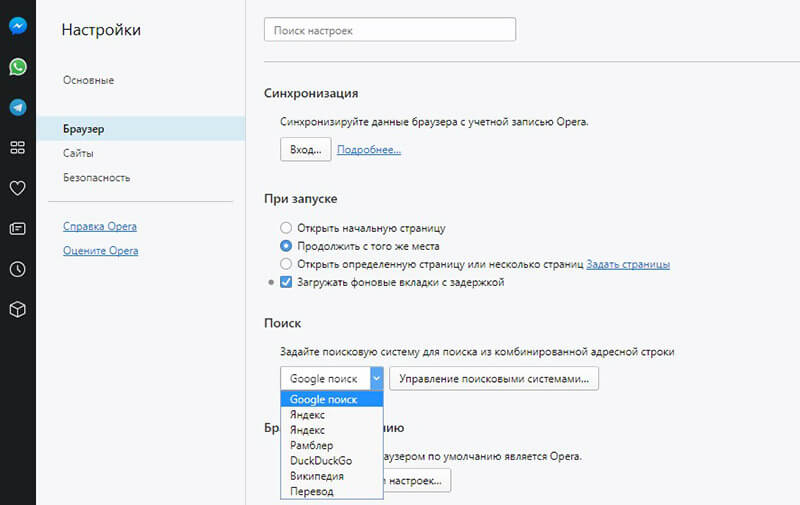Open 'Основные' settings section
Viewport: 800px width, 505px height.
(x=88, y=80)
